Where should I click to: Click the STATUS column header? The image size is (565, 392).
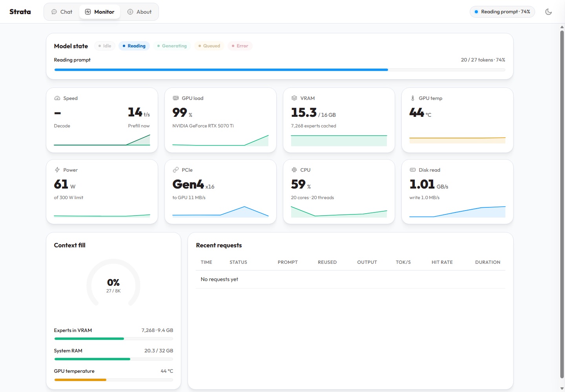coord(238,262)
